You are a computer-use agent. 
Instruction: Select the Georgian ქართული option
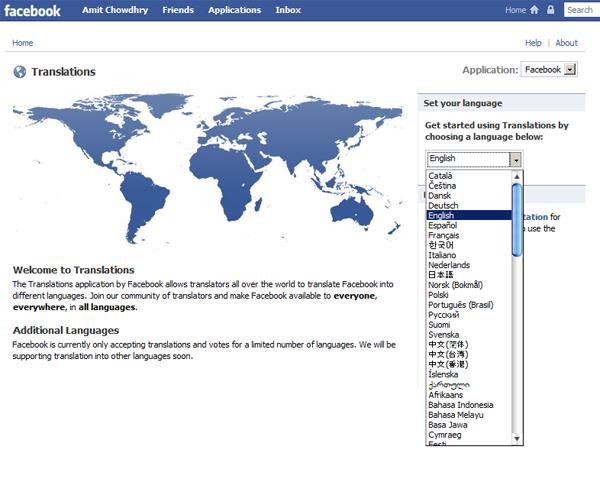tap(469, 385)
